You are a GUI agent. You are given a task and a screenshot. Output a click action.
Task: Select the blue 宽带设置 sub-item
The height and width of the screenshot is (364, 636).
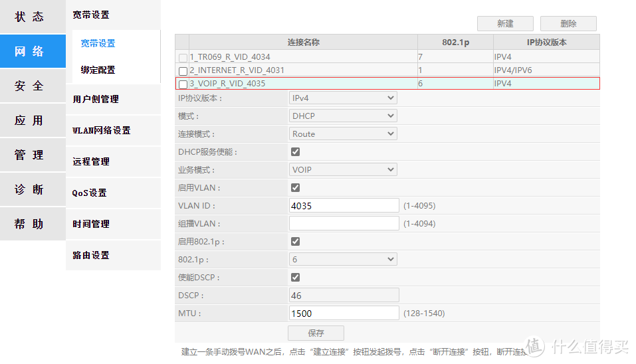point(98,43)
